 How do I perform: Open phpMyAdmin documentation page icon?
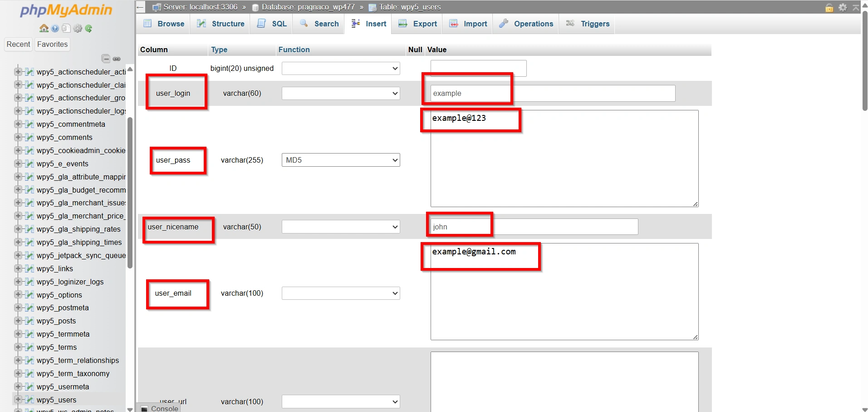pos(66,28)
